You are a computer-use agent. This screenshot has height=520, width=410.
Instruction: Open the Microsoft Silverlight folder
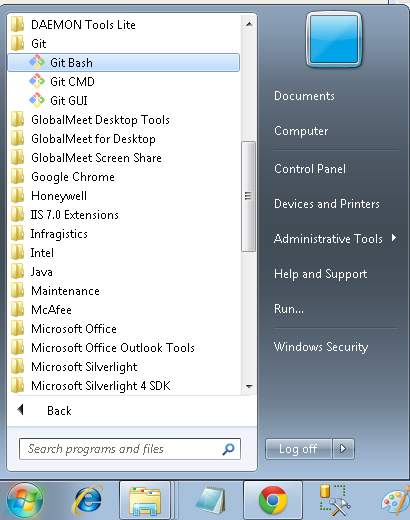pos(123,366)
